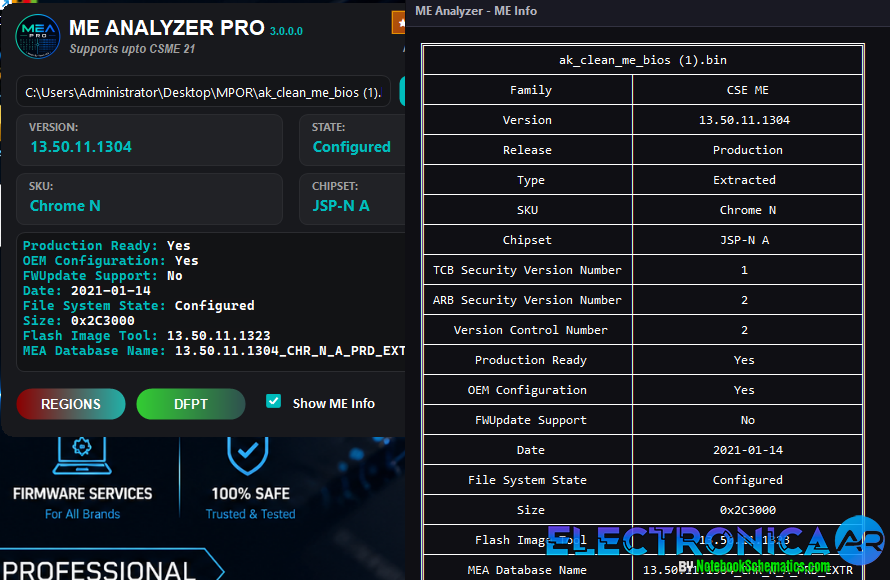This screenshot has width=890, height=580.
Task: Click the JSP-N A chipset value card
Action: point(352,199)
